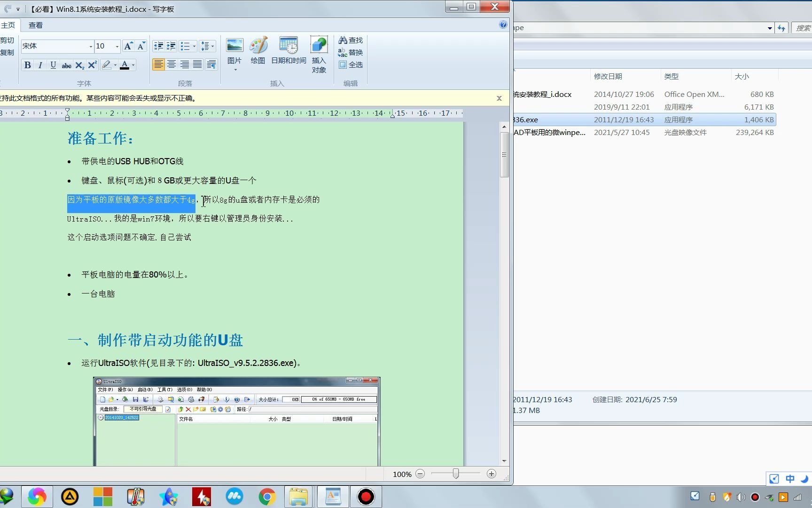Apply the black font color

(125, 65)
